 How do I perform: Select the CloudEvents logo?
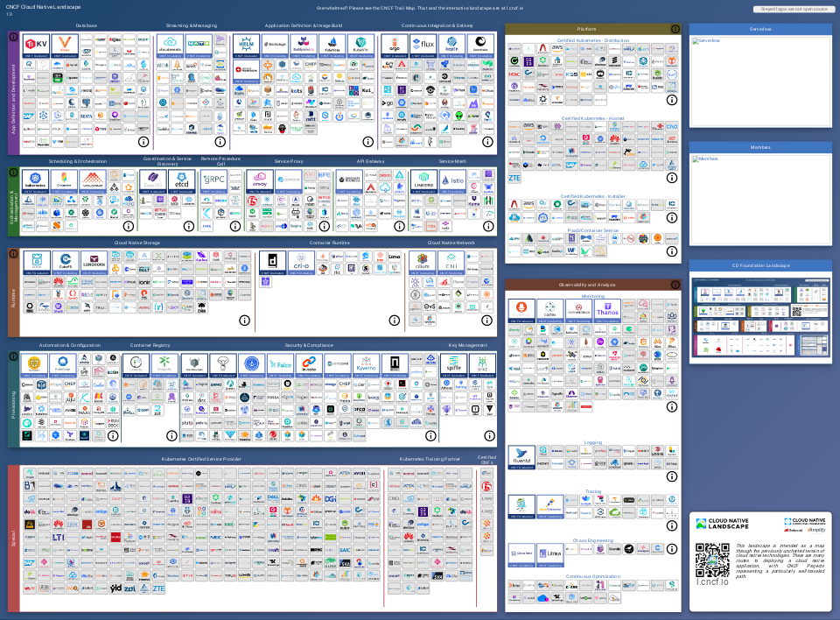170,46
